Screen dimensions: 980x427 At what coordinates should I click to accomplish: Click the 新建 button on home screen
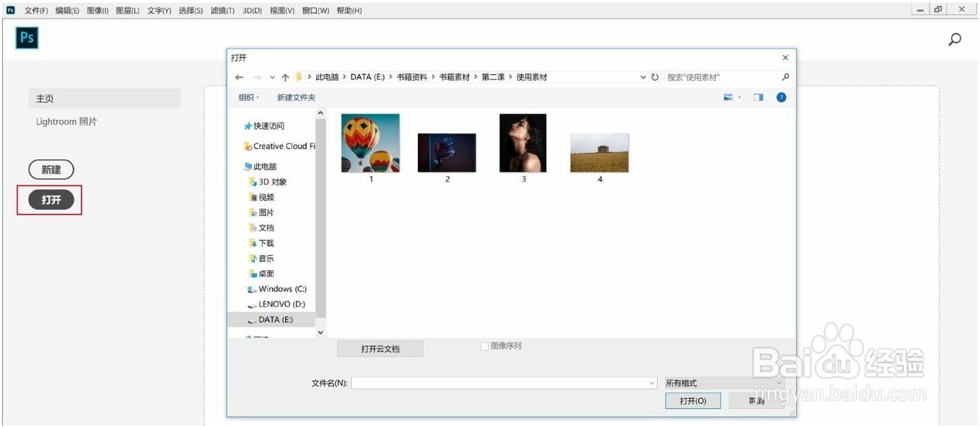pyautogui.click(x=51, y=170)
